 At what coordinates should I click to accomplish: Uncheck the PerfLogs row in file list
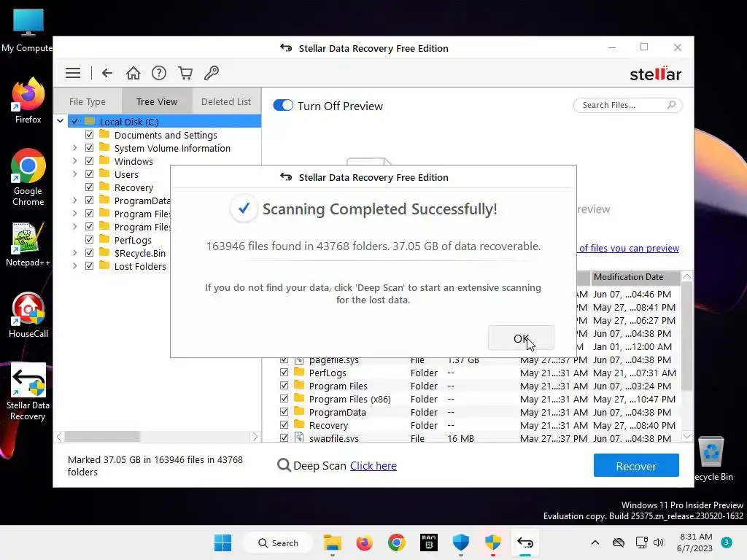click(284, 373)
